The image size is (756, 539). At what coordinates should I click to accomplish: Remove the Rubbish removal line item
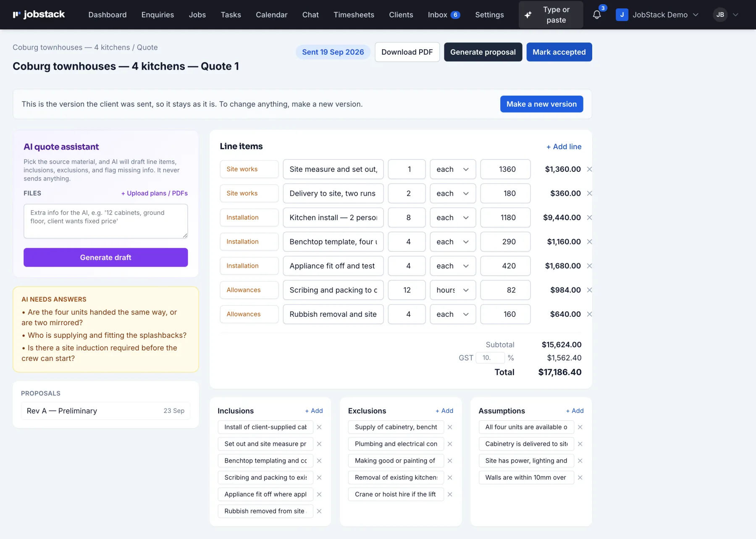589,314
